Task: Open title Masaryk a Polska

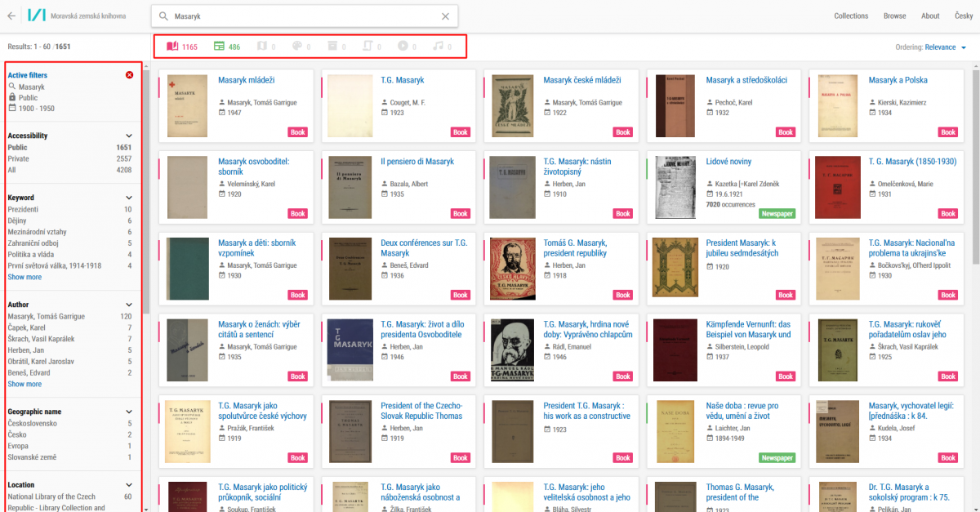Action: pos(898,80)
